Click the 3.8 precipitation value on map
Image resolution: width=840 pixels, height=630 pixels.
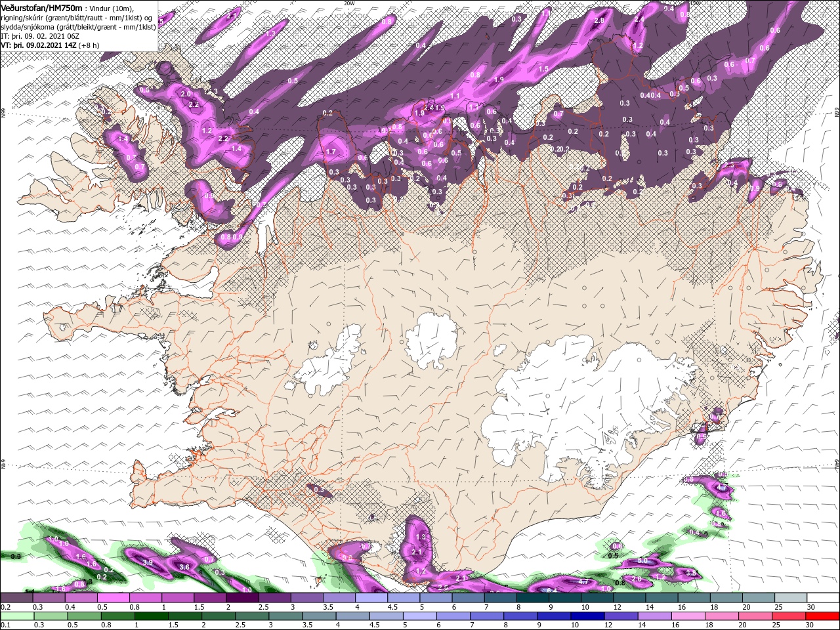coord(690,573)
